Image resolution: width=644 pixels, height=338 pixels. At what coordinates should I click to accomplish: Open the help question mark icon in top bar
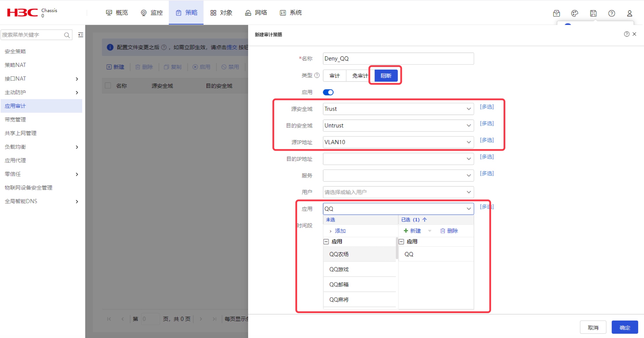[612, 13]
